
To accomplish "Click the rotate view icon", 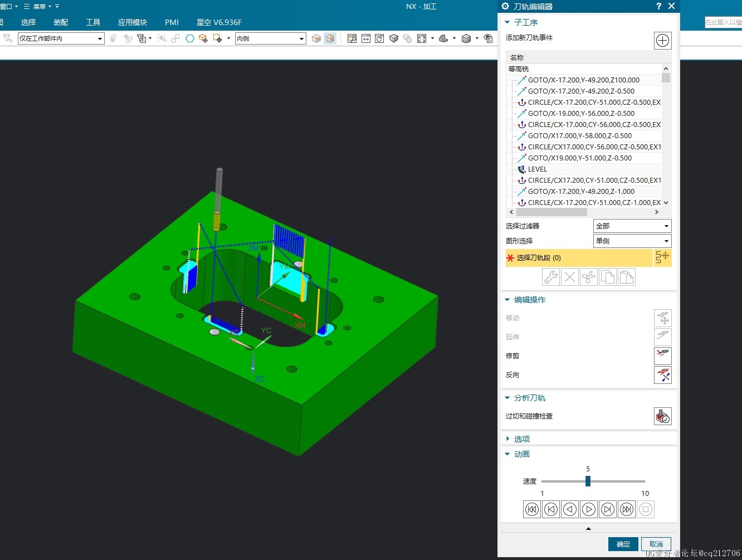I will [x=379, y=38].
